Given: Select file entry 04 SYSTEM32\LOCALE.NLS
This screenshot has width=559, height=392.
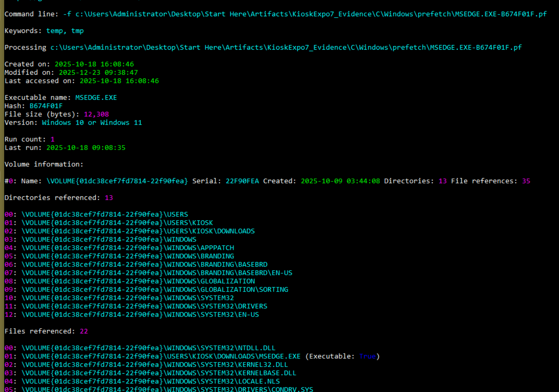Looking at the screenshot, I should click(x=142, y=381).
